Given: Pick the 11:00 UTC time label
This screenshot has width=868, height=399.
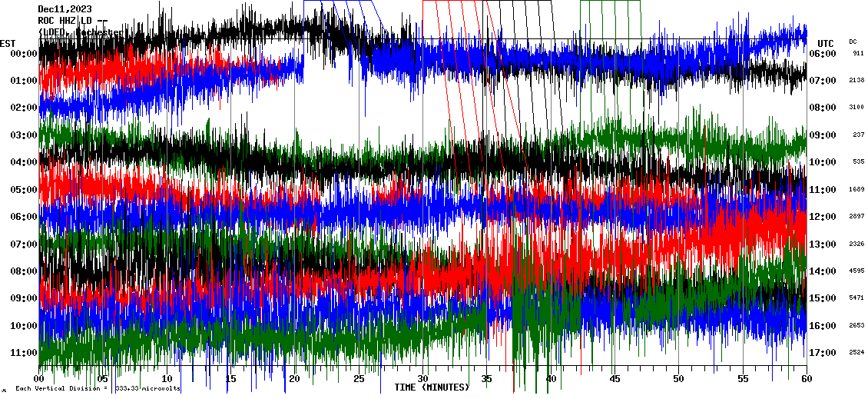Looking at the screenshot, I should (822, 190).
